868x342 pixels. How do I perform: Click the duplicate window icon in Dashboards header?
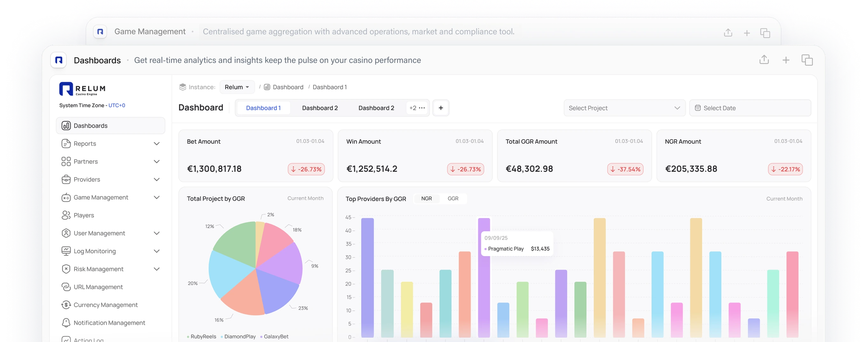coord(807,60)
